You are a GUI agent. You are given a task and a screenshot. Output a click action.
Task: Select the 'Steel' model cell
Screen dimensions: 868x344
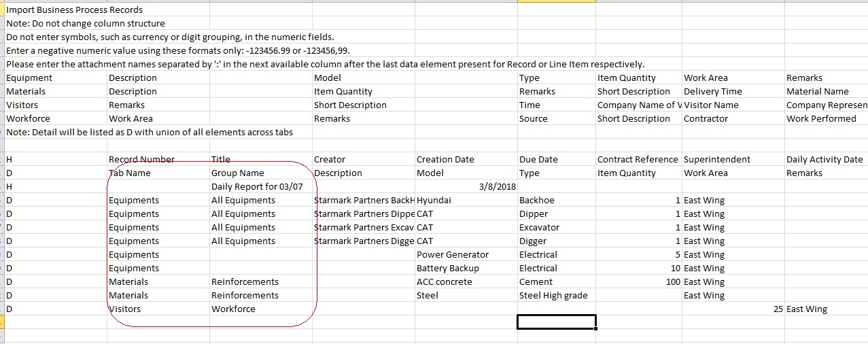pyautogui.click(x=466, y=295)
